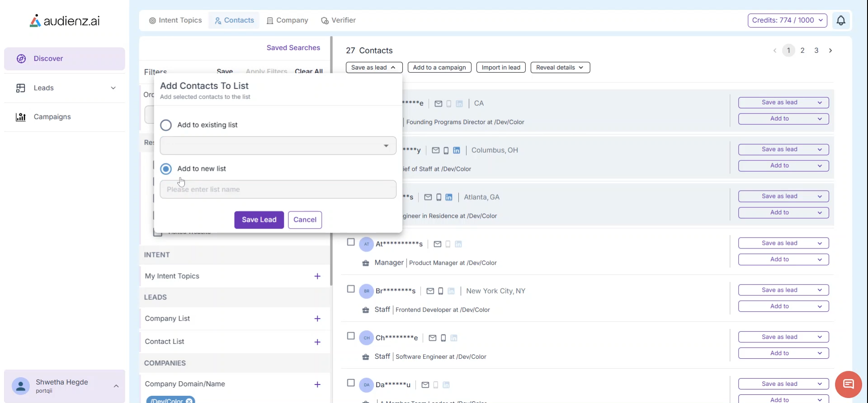
Task: Switch to the Verifier tab
Action: 338,20
